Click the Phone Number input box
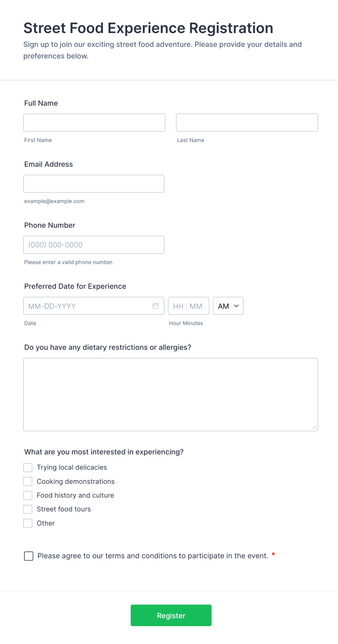The width and height of the screenshot is (338, 644). [94, 245]
